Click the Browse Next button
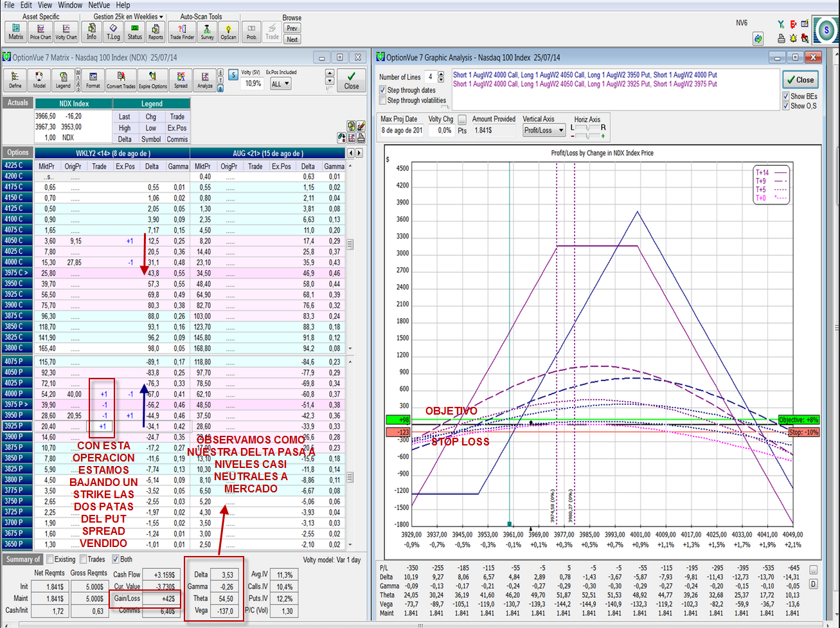The image size is (840, 628). [292, 39]
